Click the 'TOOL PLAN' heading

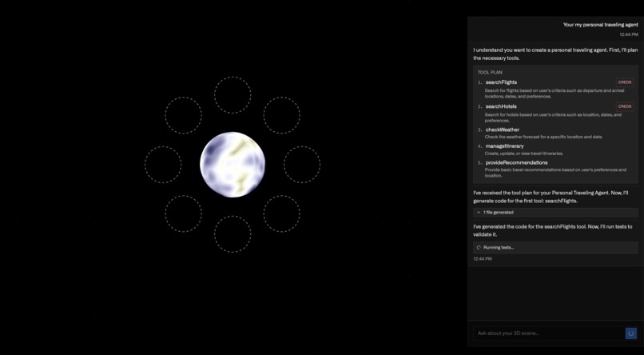point(490,72)
